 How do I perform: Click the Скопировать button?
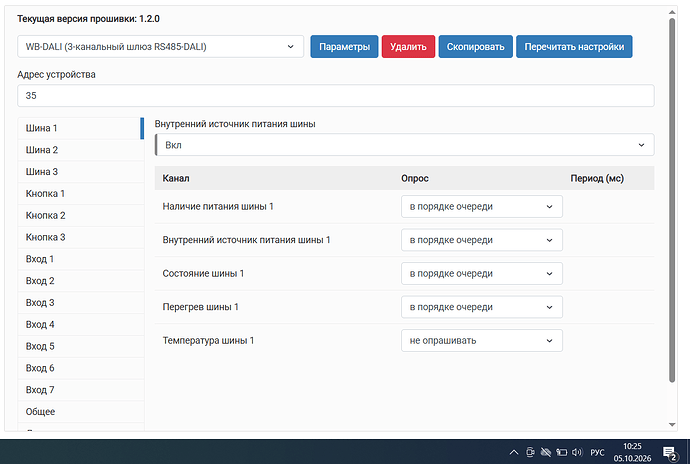[476, 47]
